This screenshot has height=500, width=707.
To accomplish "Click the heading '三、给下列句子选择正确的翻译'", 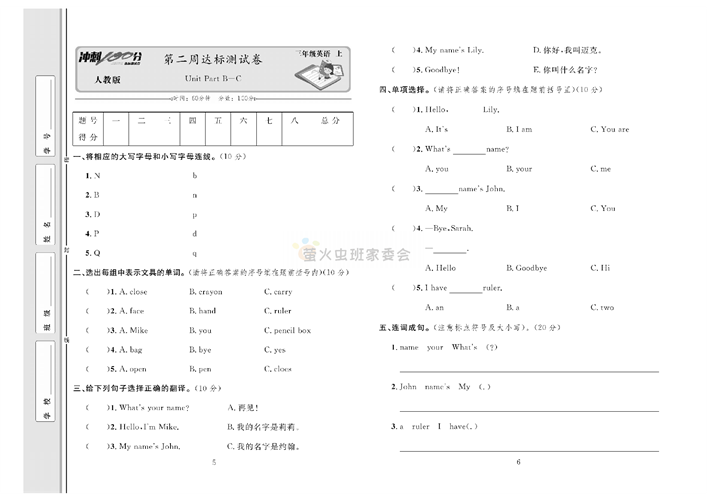I will pyautogui.click(x=134, y=389).
